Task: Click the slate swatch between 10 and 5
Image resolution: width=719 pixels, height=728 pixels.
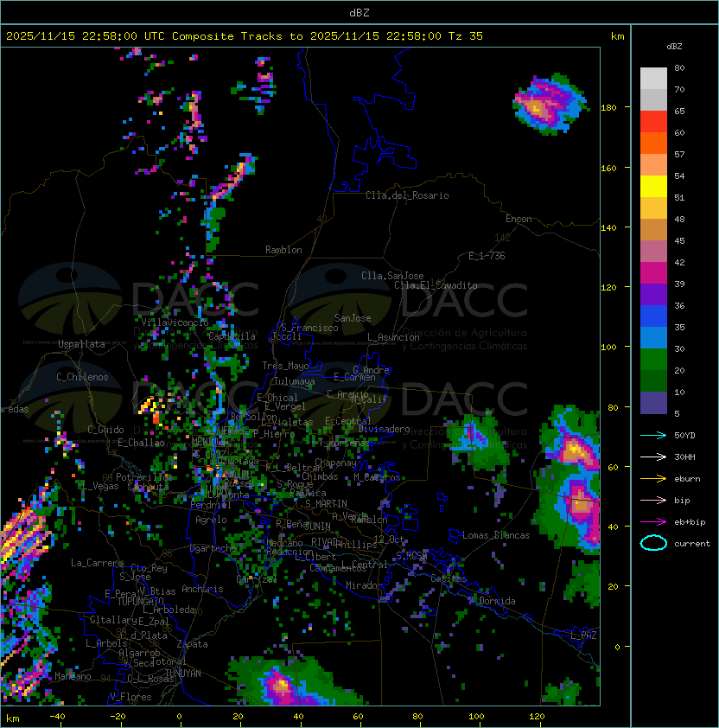Action: 653,403
